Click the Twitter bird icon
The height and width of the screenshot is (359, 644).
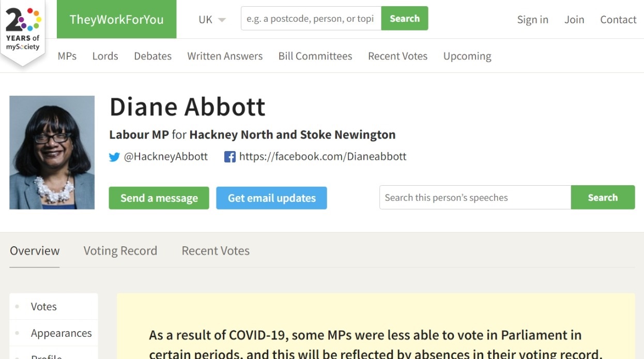point(114,157)
